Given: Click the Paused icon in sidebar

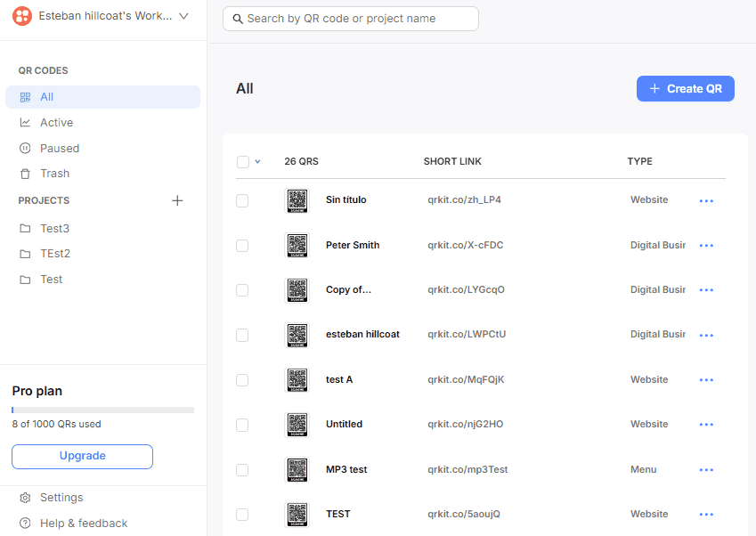Looking at the screenshot, I should pos(25,149).
